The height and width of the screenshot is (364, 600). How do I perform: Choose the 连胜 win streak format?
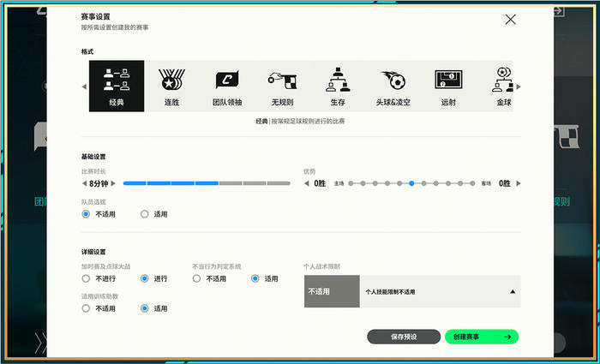(171, 86)
